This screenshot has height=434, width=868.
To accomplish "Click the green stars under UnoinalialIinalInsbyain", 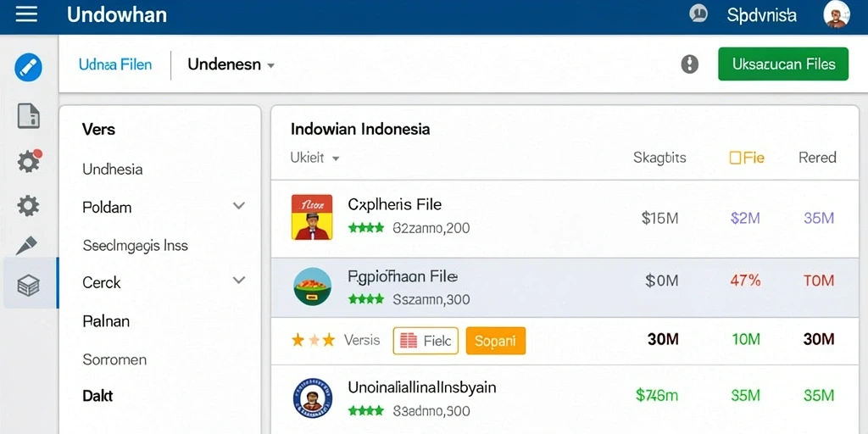I will [x=366, y=411].
